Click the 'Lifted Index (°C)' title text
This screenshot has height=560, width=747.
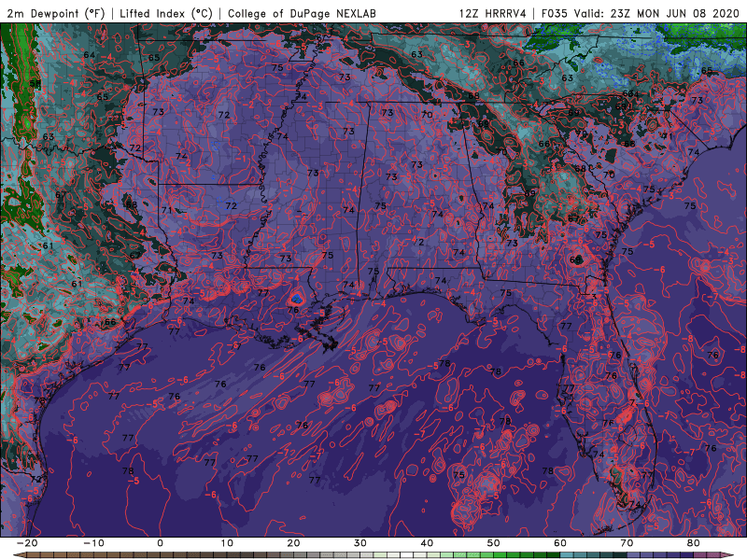tap(166, 13)
